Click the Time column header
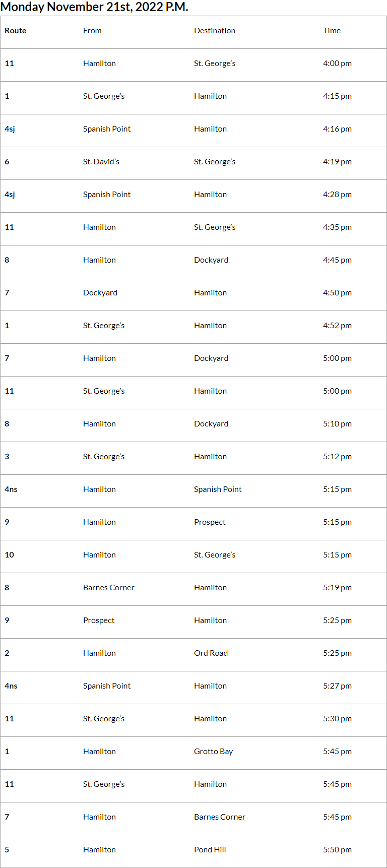Viewport: 387px width, 868px height. pos(332,31)
